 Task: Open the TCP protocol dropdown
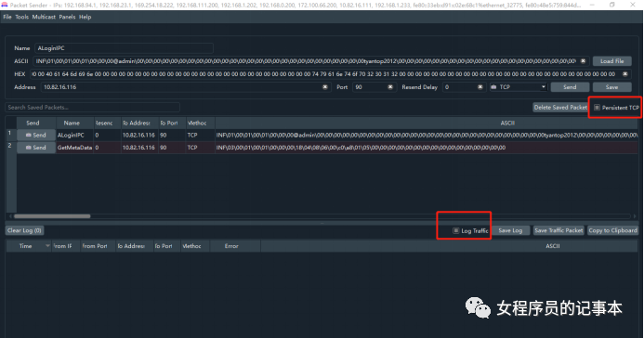coord(519,87)
